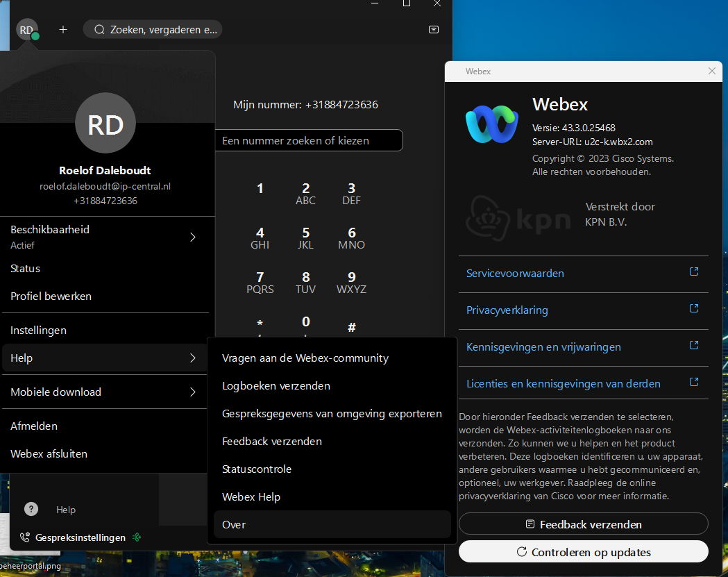Expand the Mobiele download submenu chevron
The height and width of the screenshot is (577, 728).
pyautogui.click(x=193, y=392)
